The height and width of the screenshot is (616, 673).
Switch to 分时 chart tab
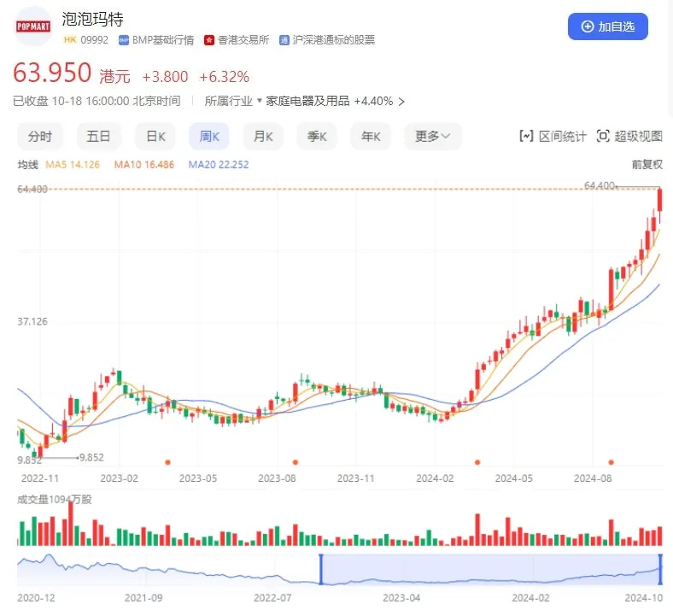[x=40, y=137]
